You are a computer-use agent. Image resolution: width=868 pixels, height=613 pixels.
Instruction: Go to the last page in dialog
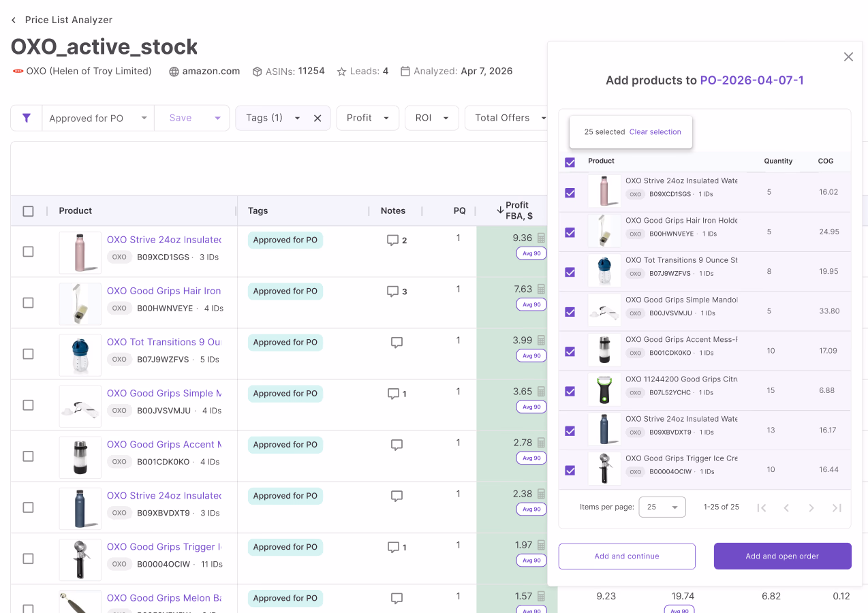point(837,507)
